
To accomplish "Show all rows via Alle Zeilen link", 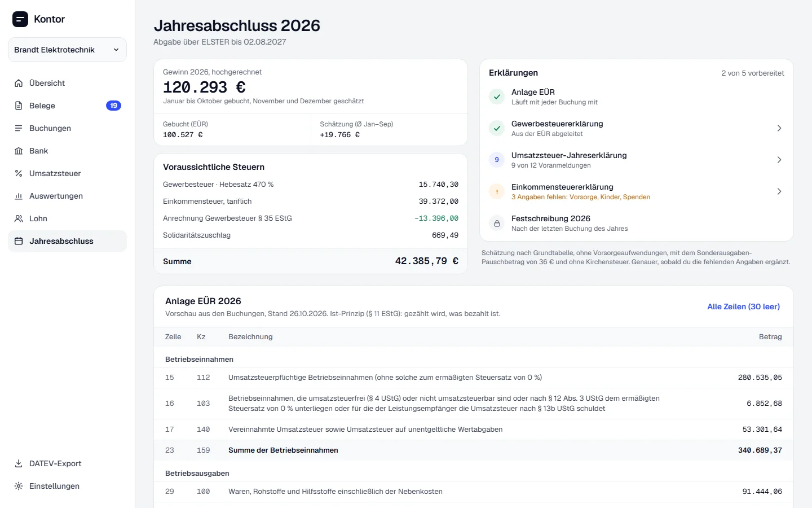I will (743, 306).
